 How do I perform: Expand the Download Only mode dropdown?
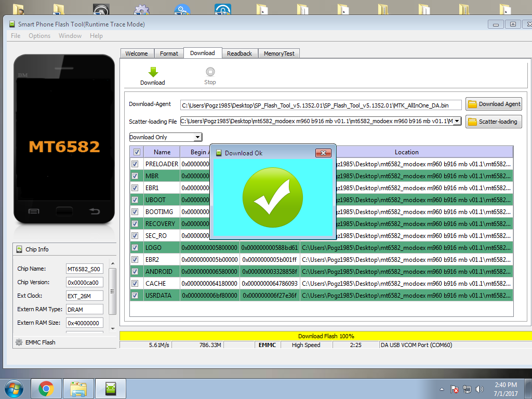pyautogui.click(x=197, y=137)
